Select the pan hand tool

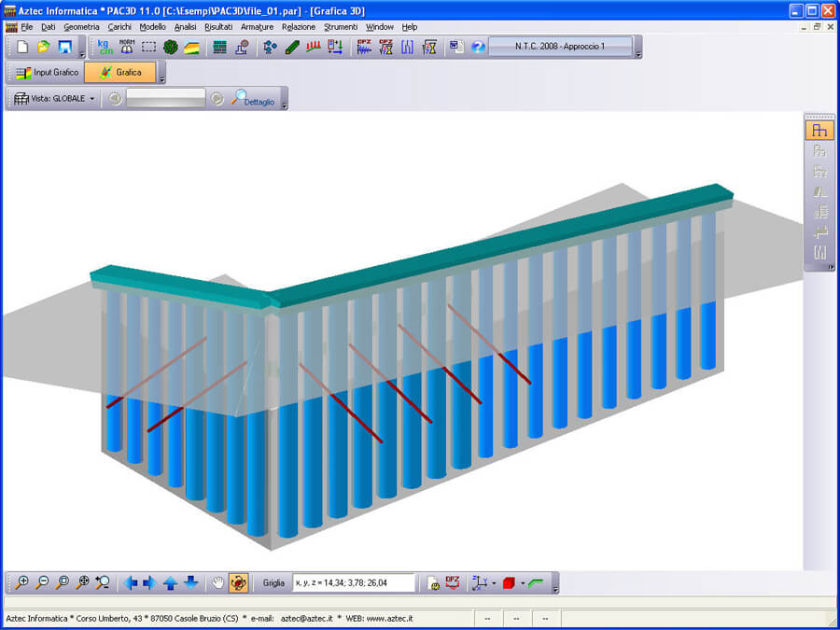(217, 583)
